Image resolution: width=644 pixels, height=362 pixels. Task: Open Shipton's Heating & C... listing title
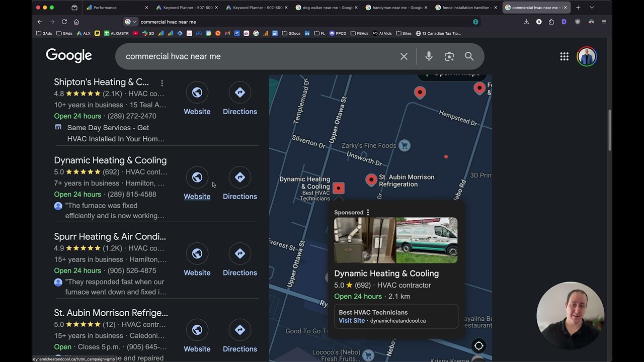(101, 82)
